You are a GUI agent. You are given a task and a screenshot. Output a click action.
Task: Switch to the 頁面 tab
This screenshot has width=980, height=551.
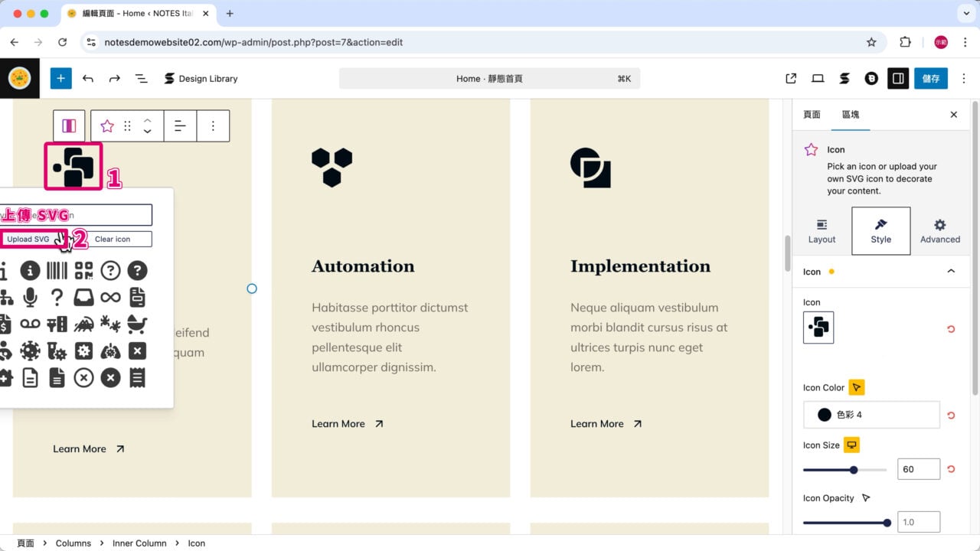coord(812,115)
